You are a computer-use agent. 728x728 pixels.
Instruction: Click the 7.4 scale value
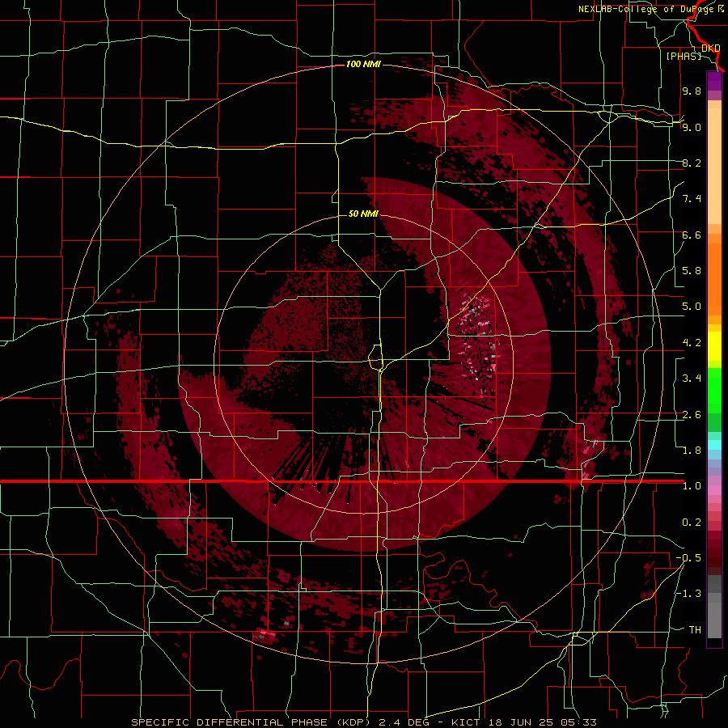click(692, 199)
